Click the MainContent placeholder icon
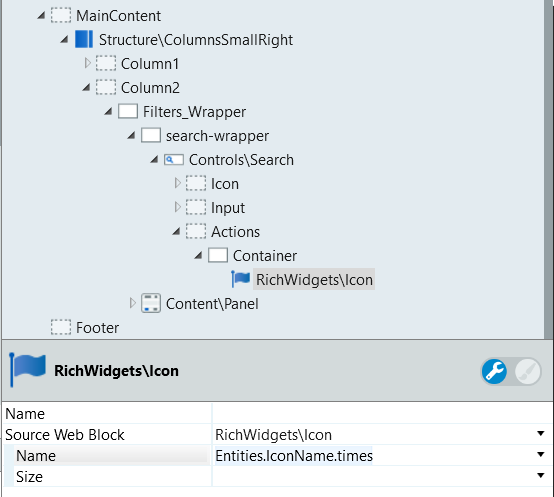 (61, 16)
